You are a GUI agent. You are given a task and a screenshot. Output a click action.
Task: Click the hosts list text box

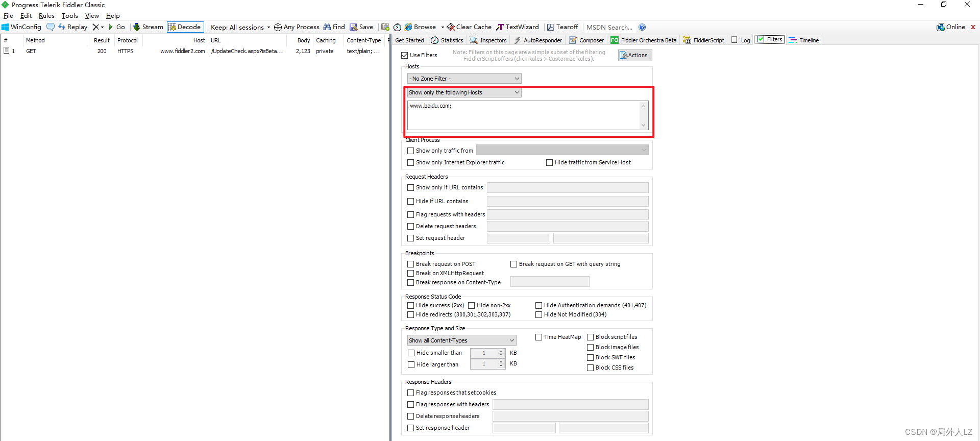click(x=523, y=115)
